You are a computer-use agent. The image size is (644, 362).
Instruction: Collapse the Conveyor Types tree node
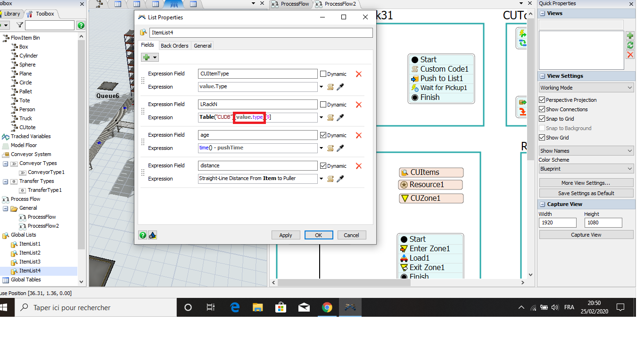tap(6, 164)
